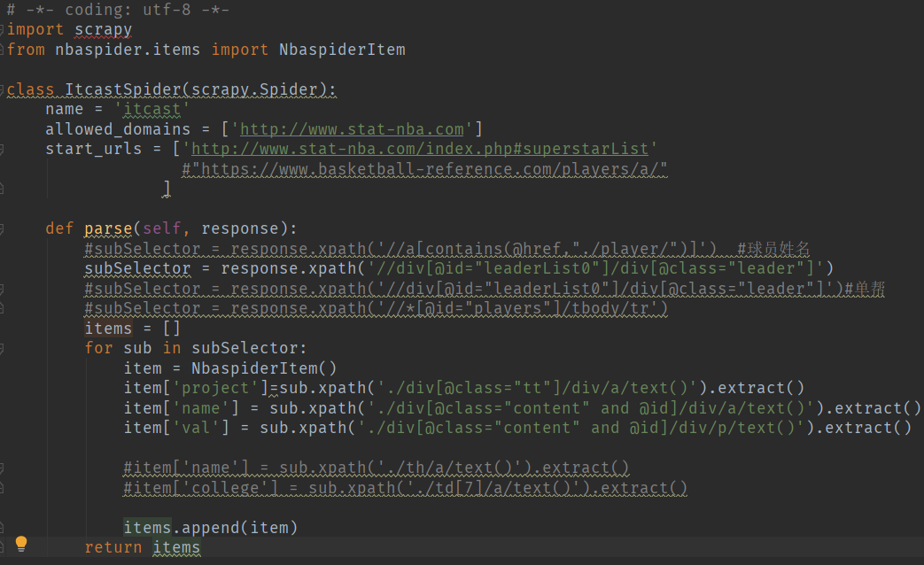Place cursor in items.append(item) line
The image size is (924, 565).
(211, 528)
